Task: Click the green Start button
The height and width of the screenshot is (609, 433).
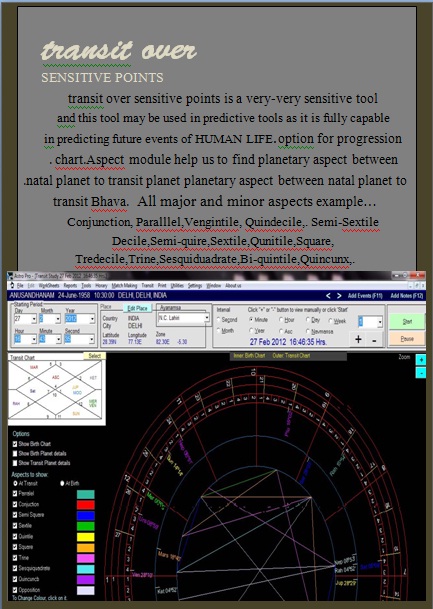Action: point(407,322)
